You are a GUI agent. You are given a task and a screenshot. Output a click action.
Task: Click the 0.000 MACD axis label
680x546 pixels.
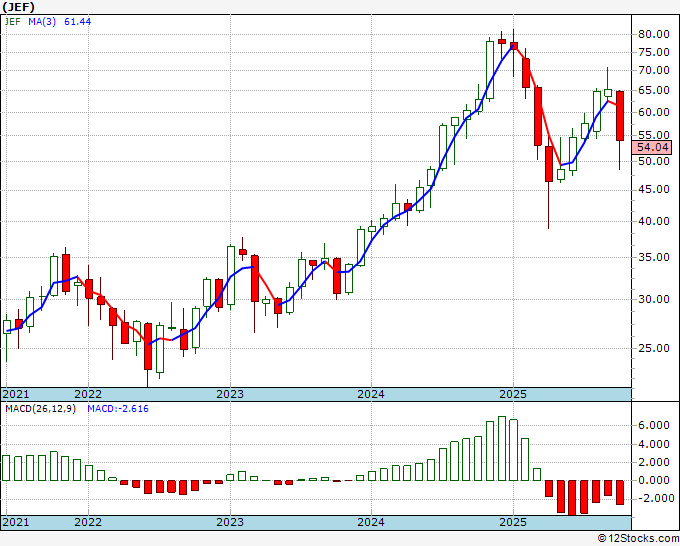tap(654, 481)
